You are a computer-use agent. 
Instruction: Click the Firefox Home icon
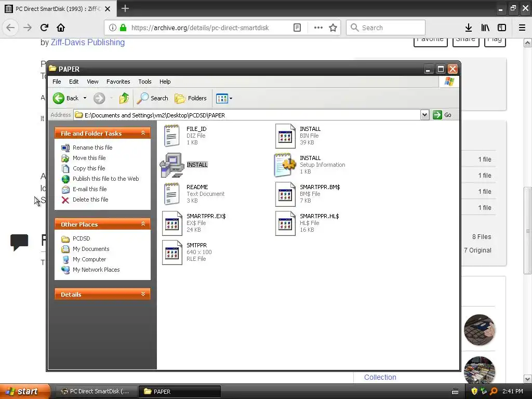click(x=61, y=28)
